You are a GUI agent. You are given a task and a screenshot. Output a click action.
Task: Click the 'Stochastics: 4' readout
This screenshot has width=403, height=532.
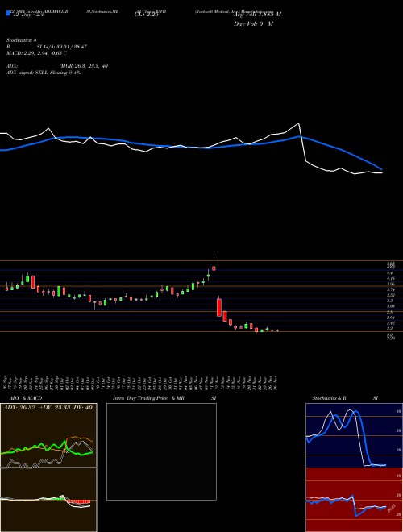(x=22, y=40)
